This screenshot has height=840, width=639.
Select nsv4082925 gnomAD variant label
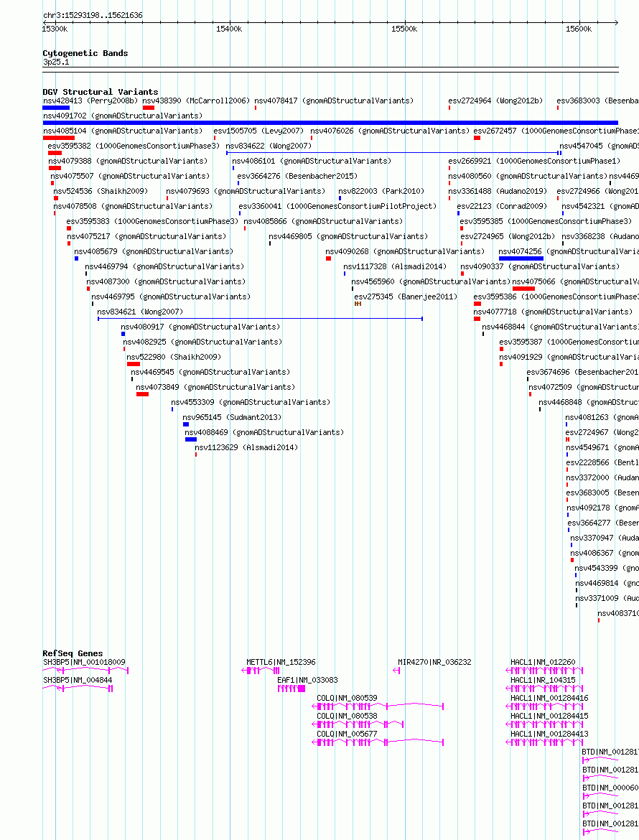pyautogui.click(x=202, y=342)
